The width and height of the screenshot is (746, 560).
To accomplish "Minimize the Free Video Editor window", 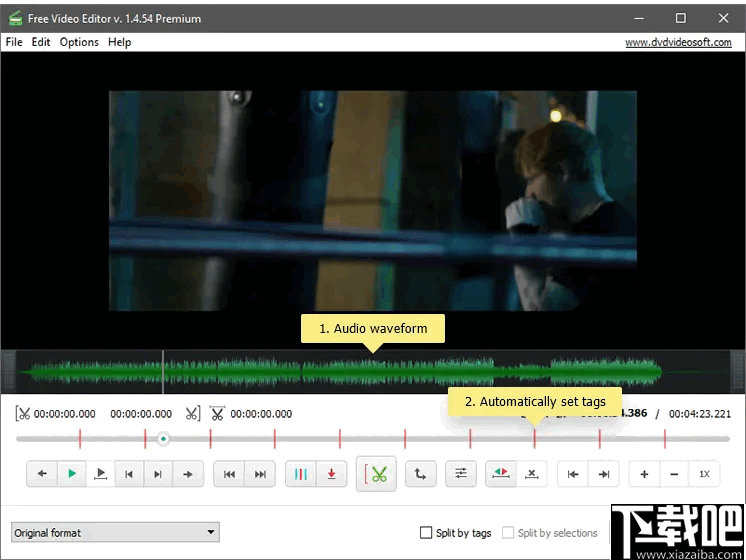I will pos(639,18).
